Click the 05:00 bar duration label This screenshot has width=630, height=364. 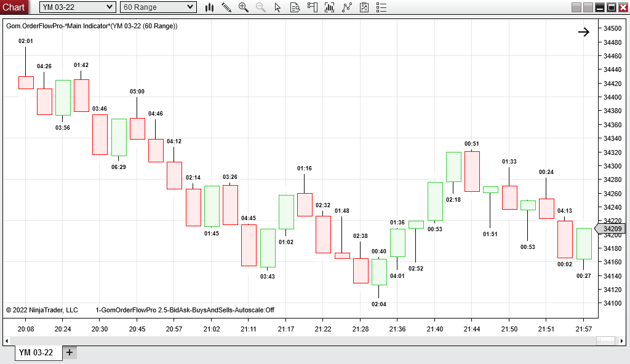pos(137,92)
